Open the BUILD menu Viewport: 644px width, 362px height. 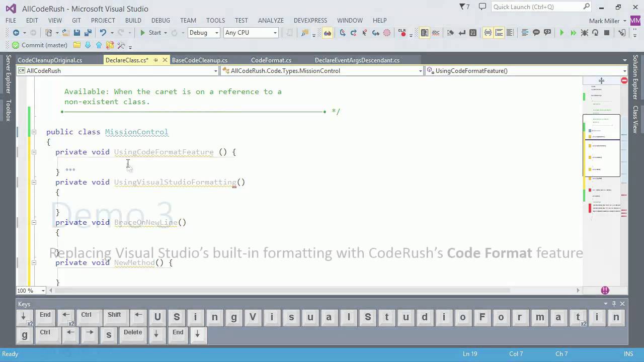click(133, 21)
